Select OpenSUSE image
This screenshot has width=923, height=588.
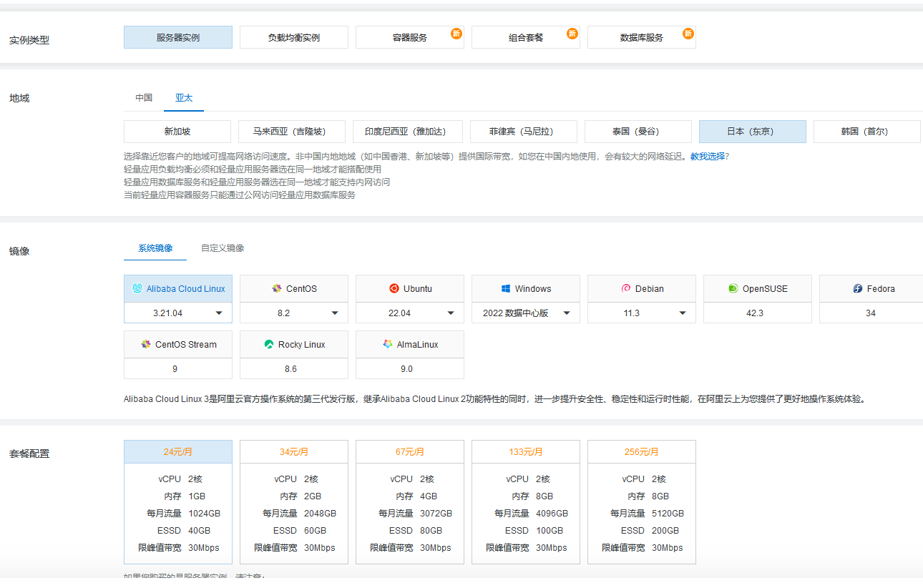pyautogui.click(x=758, y=289)
